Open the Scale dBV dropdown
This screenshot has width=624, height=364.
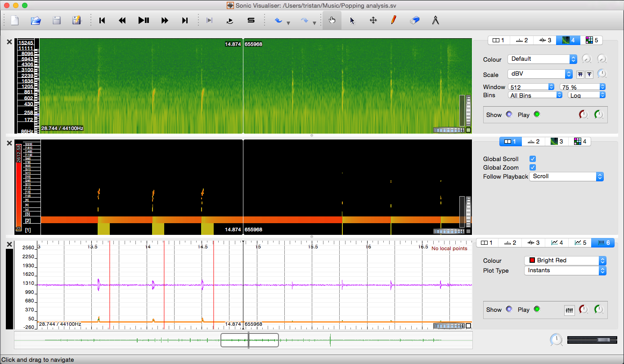539,74
